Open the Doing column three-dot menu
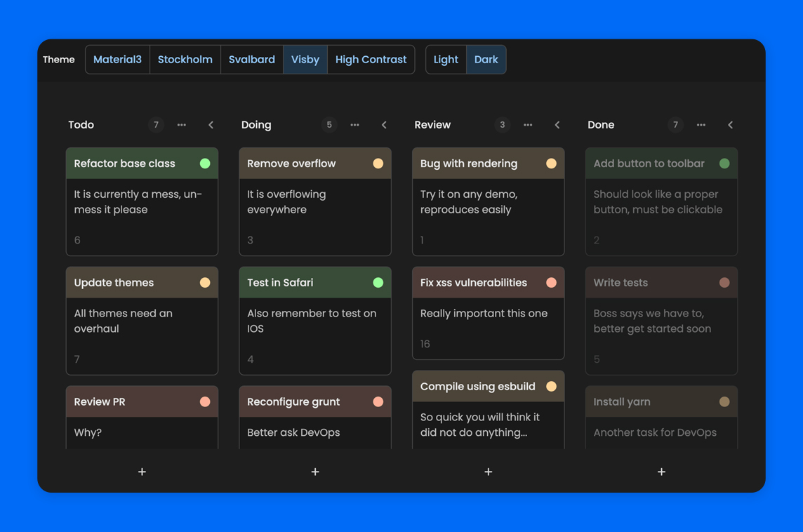This screenshot has height=532, width=803. tap(354, 125)
